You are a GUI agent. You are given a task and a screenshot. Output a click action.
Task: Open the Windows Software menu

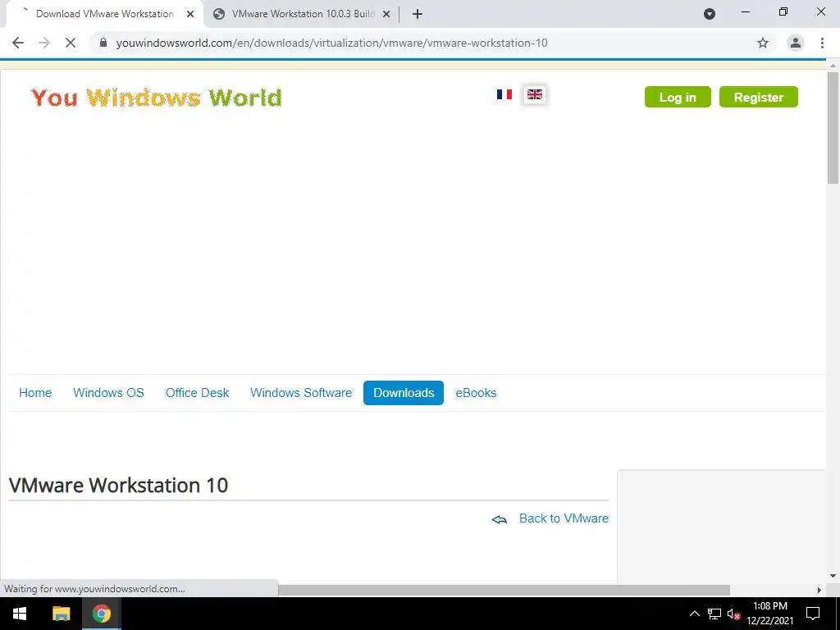point(301,393)
